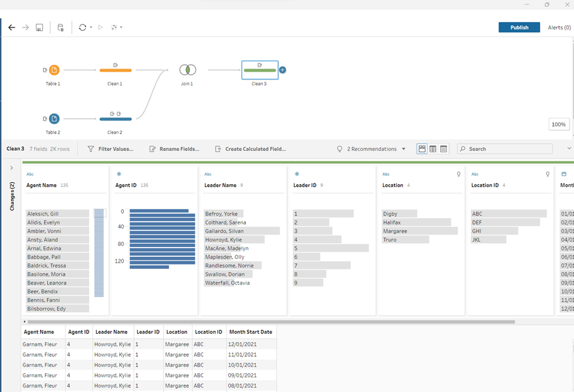This screenshot has height=392, width=574.
Task: Click the Publish button
Action: pos(519,28)
